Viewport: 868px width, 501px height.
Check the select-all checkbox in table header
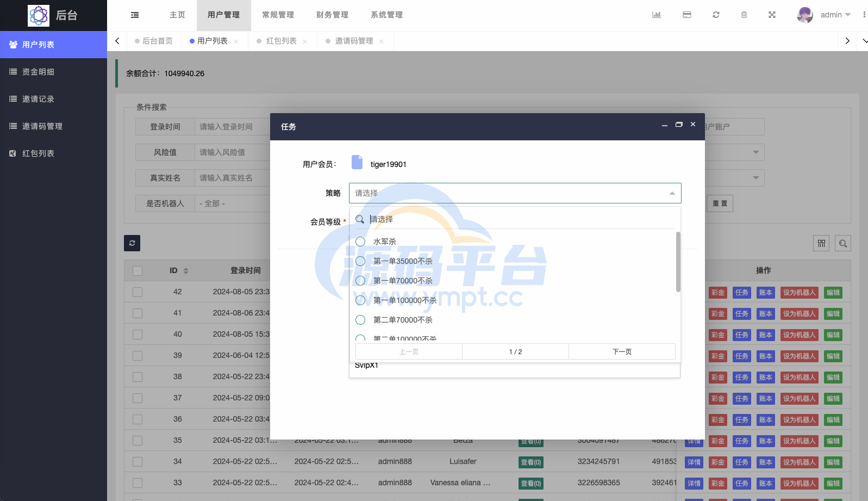point(138,271)
